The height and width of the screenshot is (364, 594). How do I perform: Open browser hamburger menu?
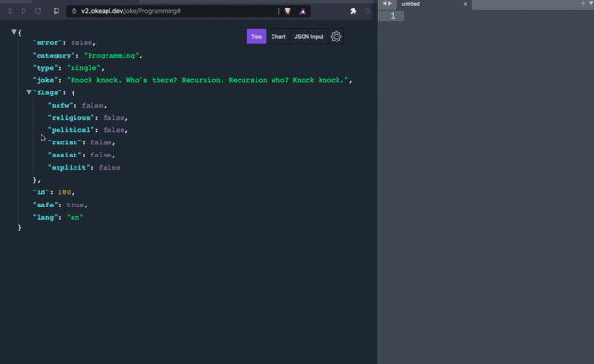pyautogui.click(x=368, y=11)
